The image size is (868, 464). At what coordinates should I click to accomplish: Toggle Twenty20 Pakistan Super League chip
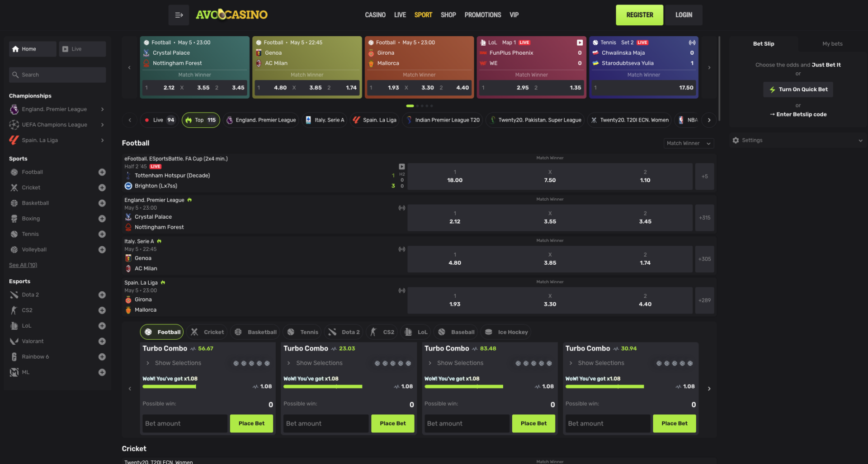[x=536, y=120]
